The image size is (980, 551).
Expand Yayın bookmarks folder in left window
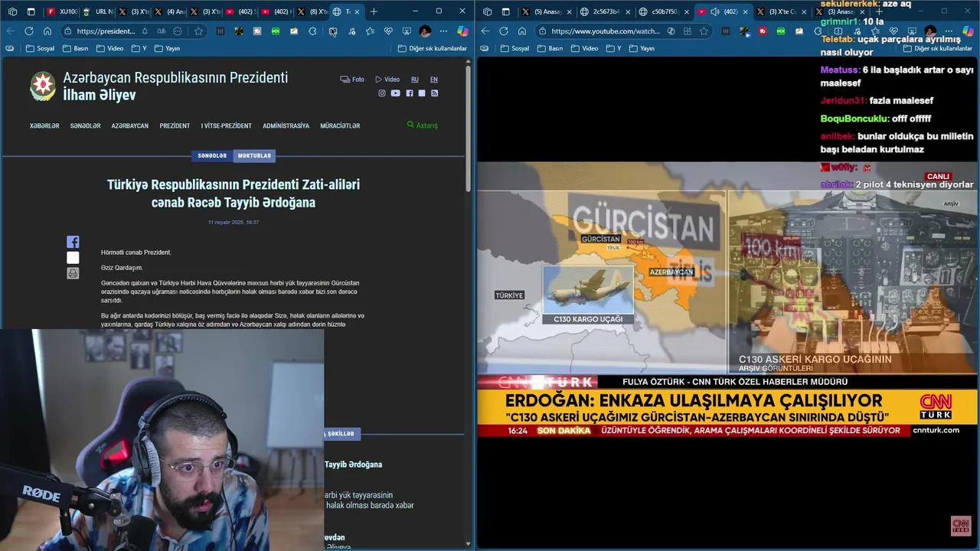[167, 48]
